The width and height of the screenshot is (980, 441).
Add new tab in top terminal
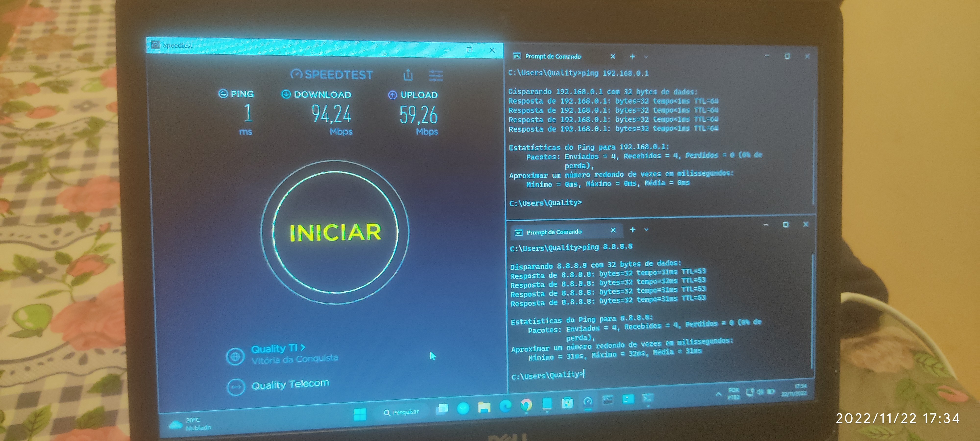click(x=632, y=56)
